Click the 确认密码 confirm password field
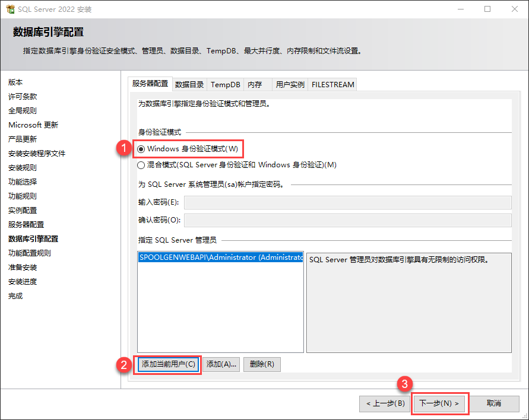Image resolution: width=529 pixels, height=420 pixels. tap(347, 221)
